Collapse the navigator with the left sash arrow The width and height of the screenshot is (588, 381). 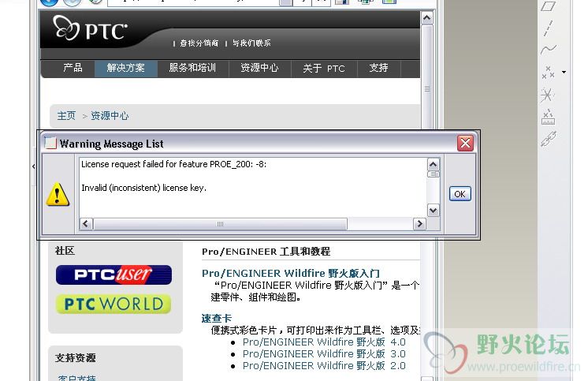point(34,166)
